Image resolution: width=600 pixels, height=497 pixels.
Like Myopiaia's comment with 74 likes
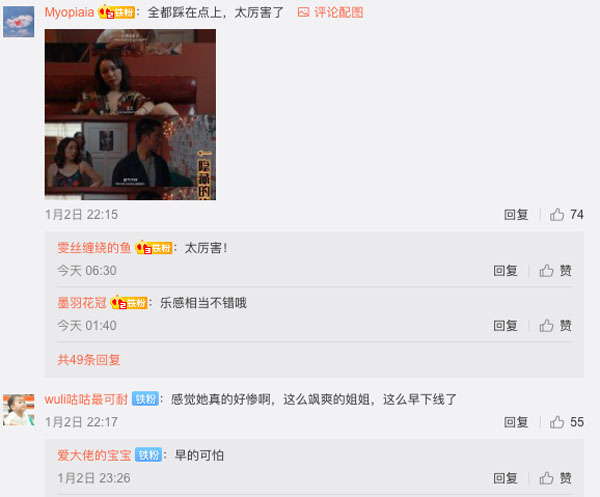click(566, 215)
